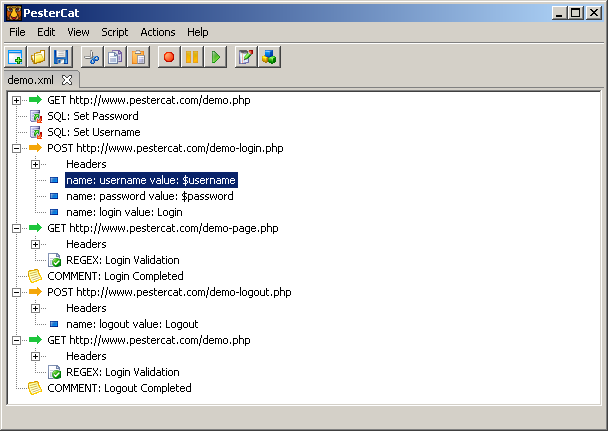
Task: Copy selection using the Copy toolbar icon
Action: [115, 57]
